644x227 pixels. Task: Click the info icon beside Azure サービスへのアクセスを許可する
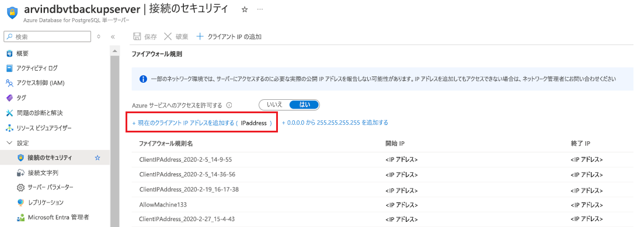229,104
